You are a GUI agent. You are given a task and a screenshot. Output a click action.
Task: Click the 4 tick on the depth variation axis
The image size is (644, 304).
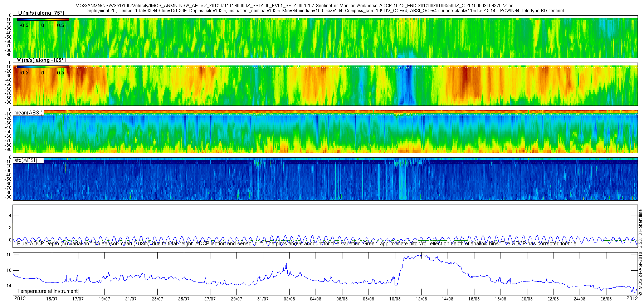[x=10, y=216]
